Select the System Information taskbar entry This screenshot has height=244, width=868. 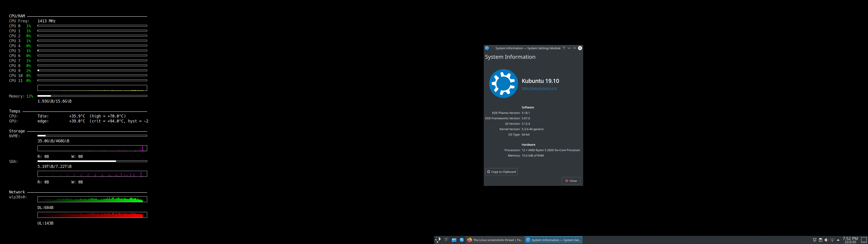click(553, 240)
